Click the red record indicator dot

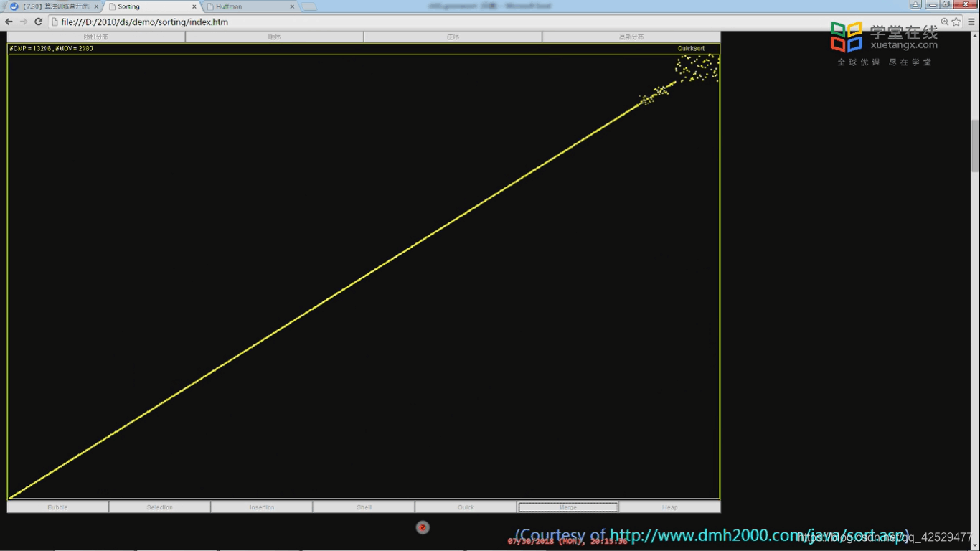coord(423,527)
